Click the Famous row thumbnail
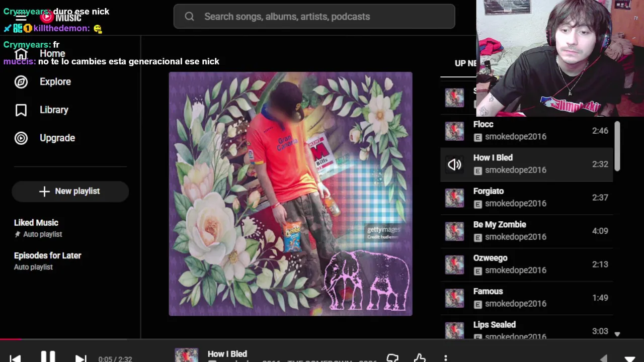The image size is (644, 362). pos(454,298)
